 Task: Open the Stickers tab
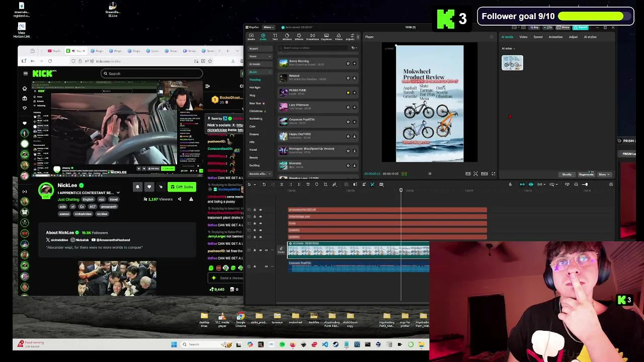287,37
